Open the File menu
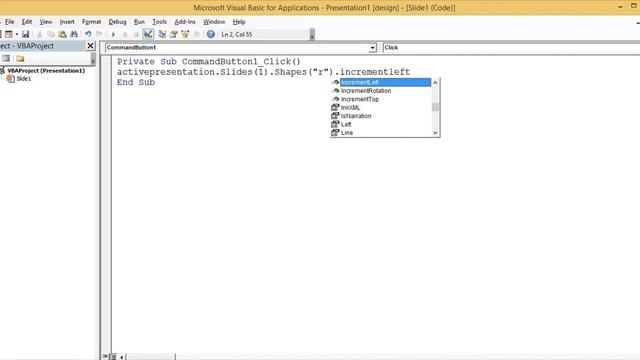This screenshot has height=360, width=640. (x=9, y=22)
